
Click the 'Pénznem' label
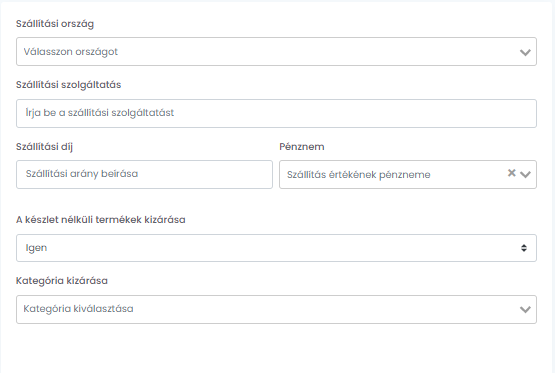302,147
